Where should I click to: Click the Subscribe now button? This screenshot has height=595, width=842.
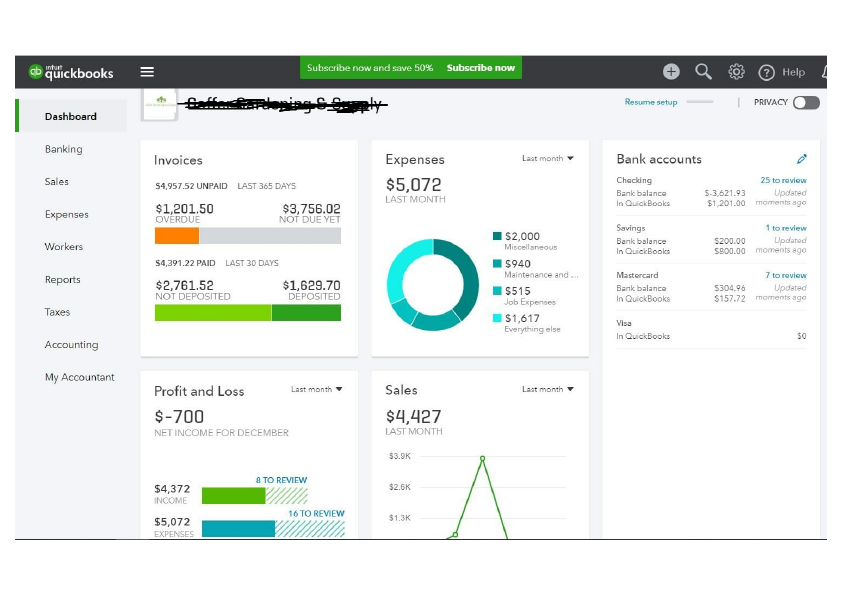tap(481, 68)
